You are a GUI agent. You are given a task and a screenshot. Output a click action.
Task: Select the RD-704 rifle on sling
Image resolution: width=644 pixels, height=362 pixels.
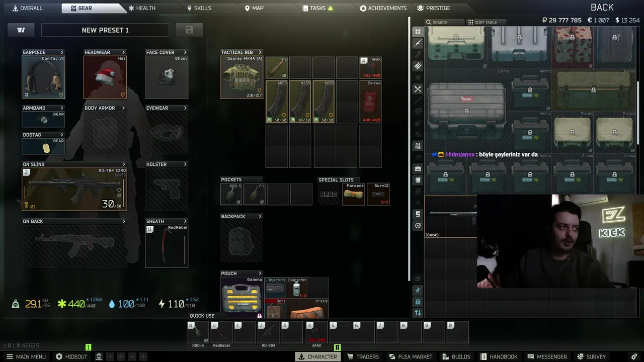pyautogui.click(x=74, y=189)
